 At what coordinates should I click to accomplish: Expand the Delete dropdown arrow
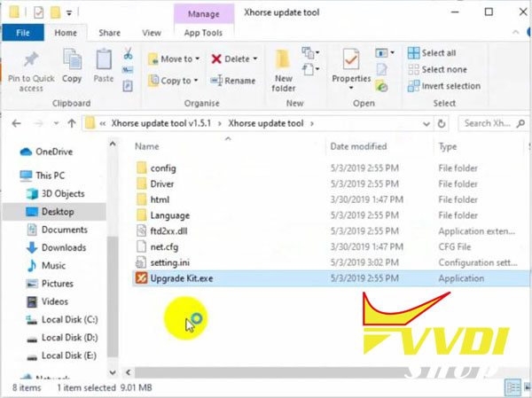click(x=255, y=59)
